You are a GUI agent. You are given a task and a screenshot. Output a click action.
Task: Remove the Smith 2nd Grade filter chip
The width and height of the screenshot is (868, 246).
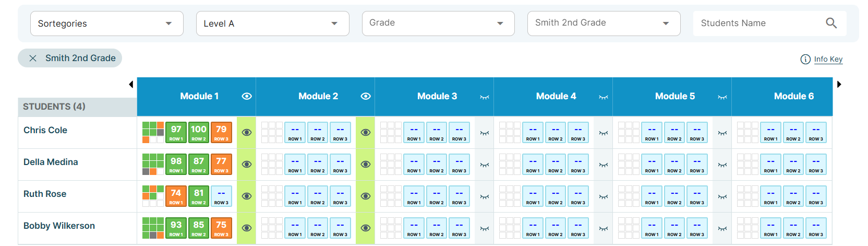click(33, 58)
